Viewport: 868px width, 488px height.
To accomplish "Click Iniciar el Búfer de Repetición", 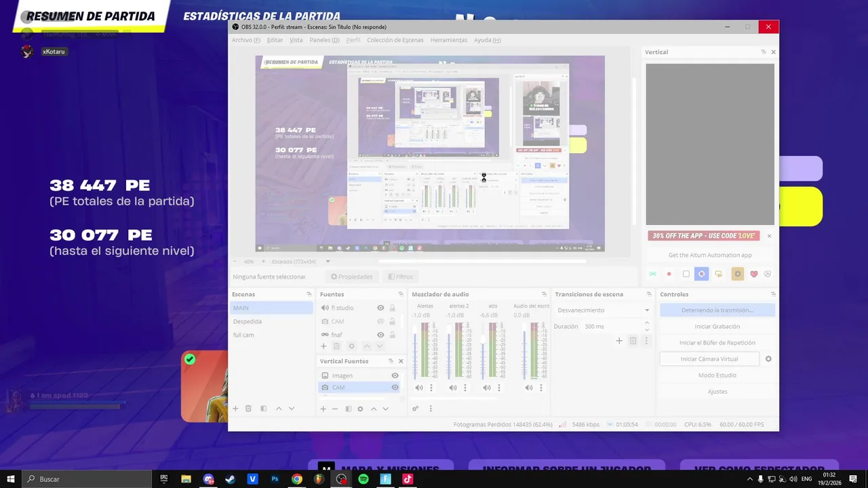I will (717, 342).
